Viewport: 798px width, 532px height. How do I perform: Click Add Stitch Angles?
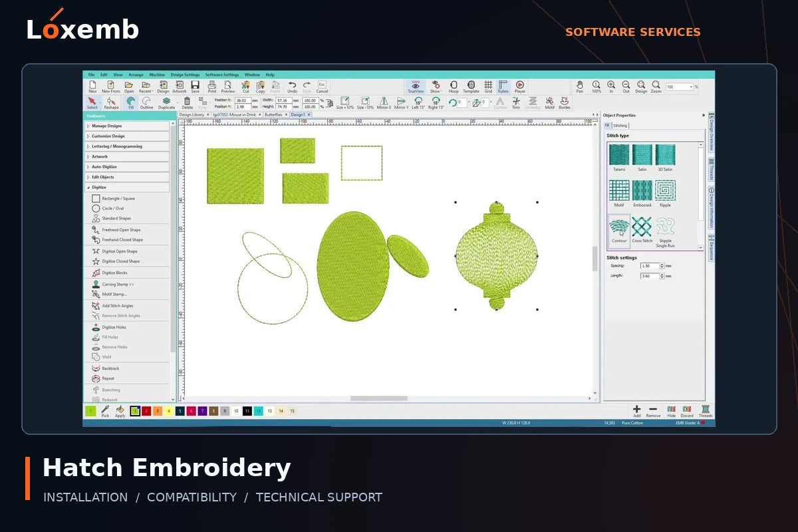[112, 306]
